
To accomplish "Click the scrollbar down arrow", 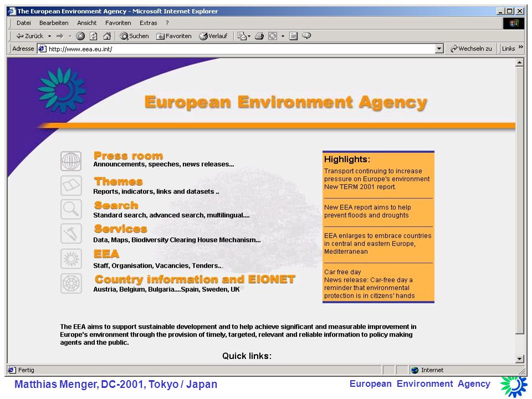I will tap(519, 359).
